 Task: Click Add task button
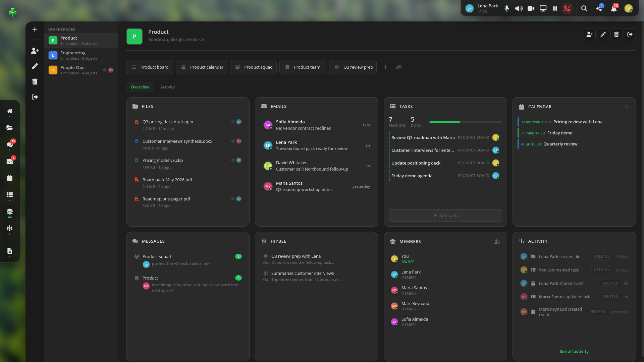click(445, 216)
